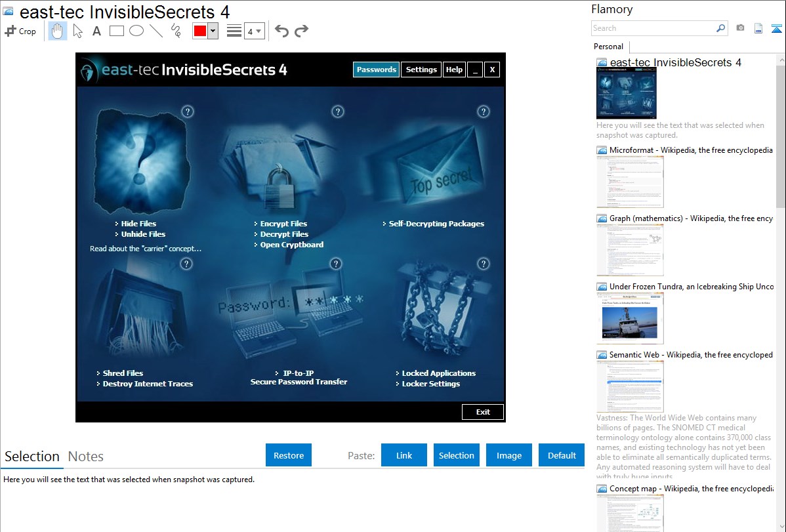Redo the annotation
The image size is (786, 532).
coord(301,31)
